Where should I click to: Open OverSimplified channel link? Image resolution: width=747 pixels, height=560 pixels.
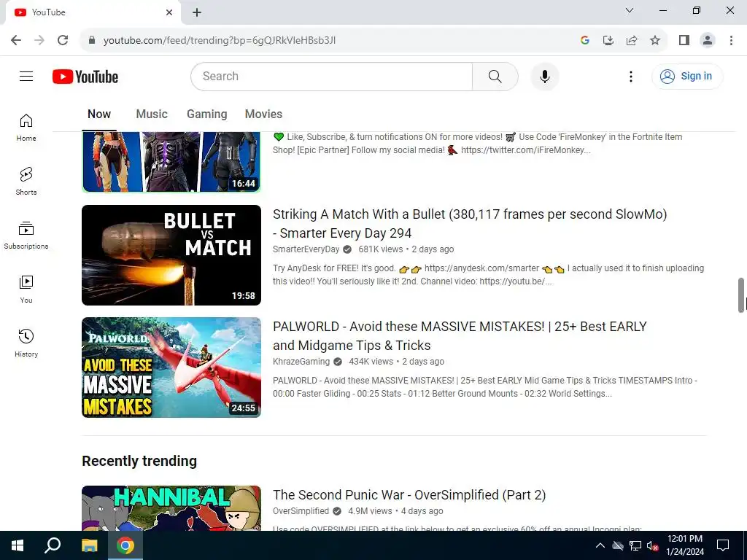pyautogui.click(x=301, y=511)
